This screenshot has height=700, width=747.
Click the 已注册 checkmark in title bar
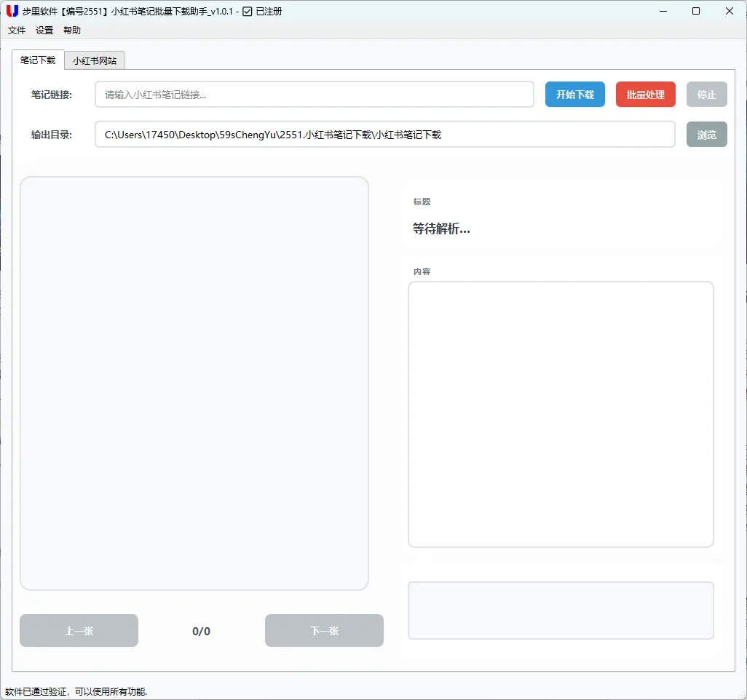[x=248, y=12]
